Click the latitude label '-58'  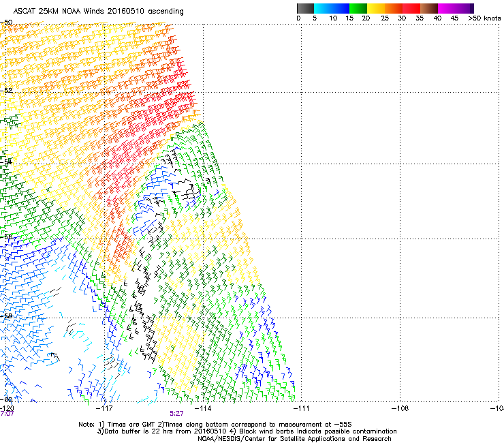tap(6, 316)
